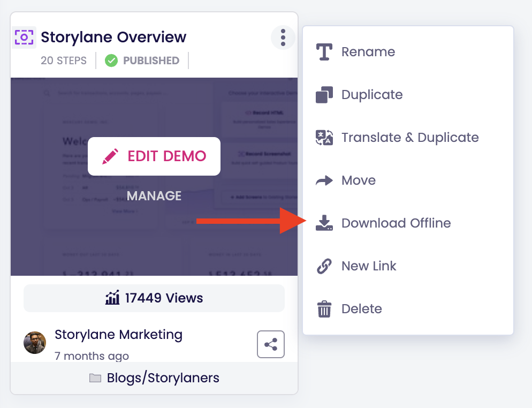Click the PUBLISHED status label
The height and width of the screenshot is (408, 532).
[x=151, y=61]
